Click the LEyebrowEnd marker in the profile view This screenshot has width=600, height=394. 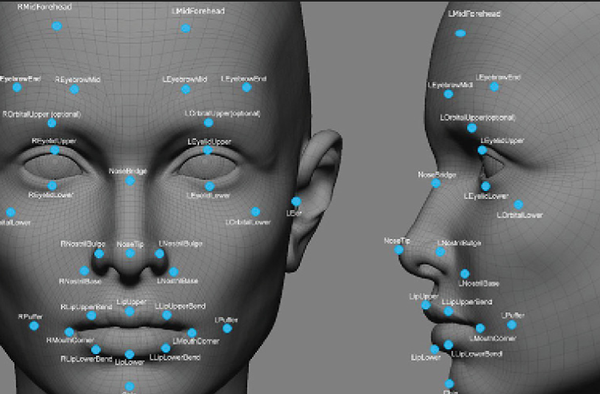point(494,87)
